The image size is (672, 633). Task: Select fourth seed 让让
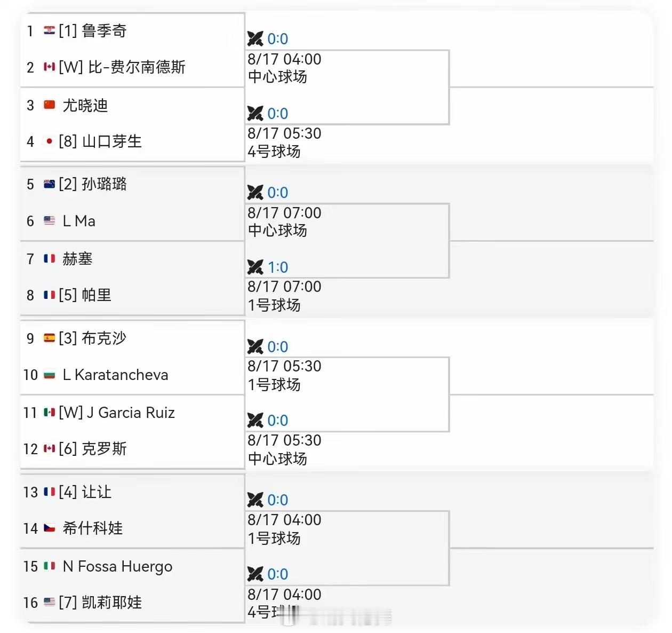[97, 492]
